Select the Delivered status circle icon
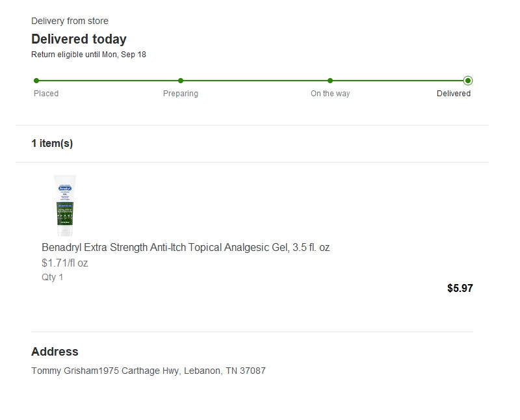This screenshot has height=420, width=520. click(x=468, y=81)
